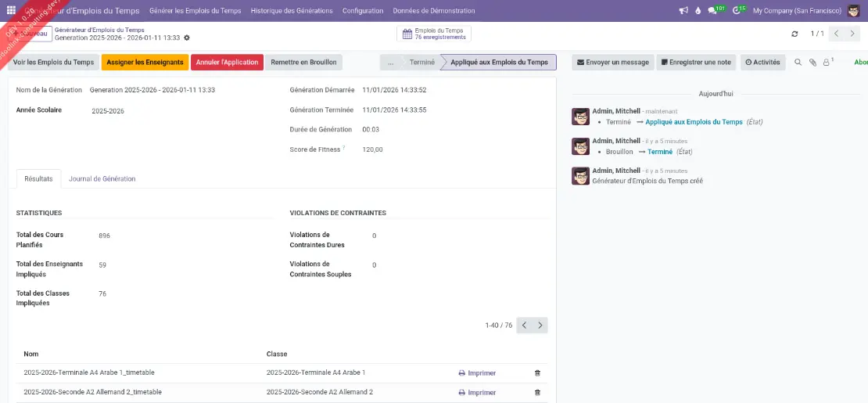Delete the Terminale A4 Arabe 1 timetable row
This screenshot has height=403, width=868.
point(537,373)
